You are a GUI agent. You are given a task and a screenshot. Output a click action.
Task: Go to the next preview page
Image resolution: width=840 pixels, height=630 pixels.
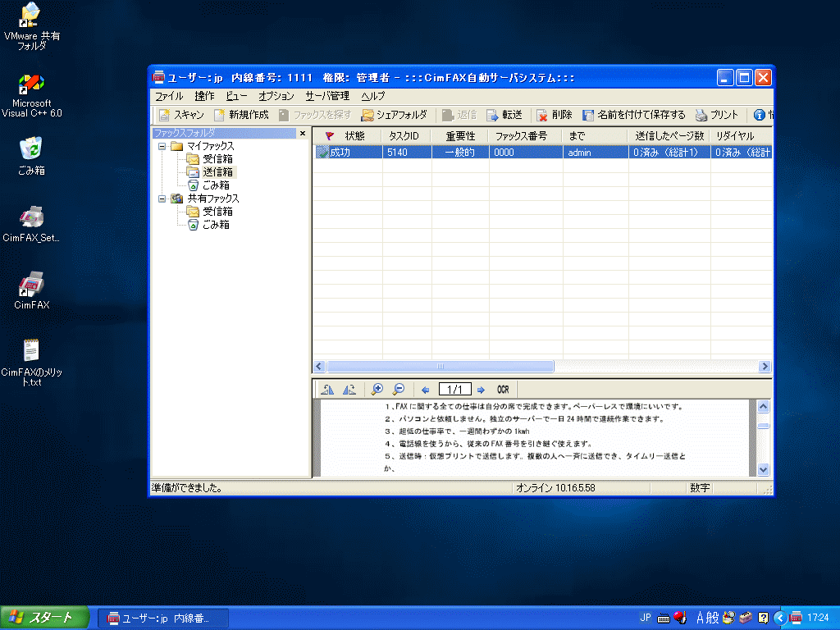[481, 390]
